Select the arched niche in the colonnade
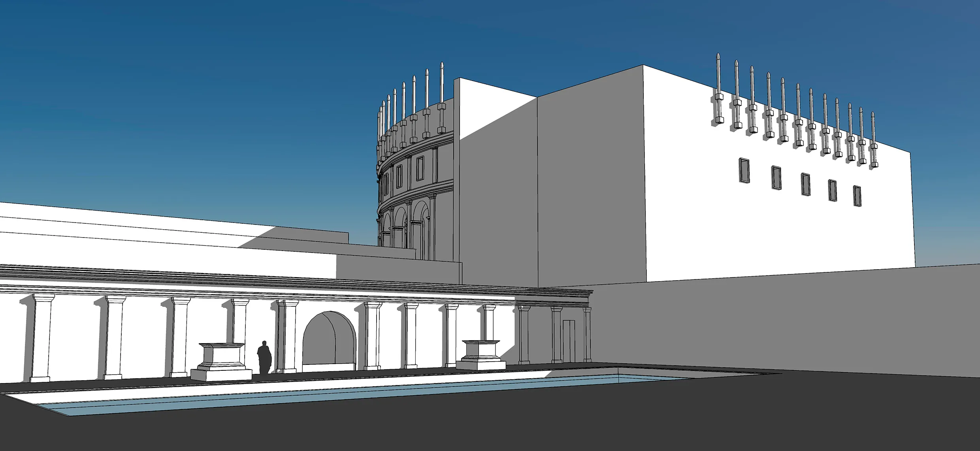Image resolution: width=980 pixels, height=451 pixels. point(329,340)
